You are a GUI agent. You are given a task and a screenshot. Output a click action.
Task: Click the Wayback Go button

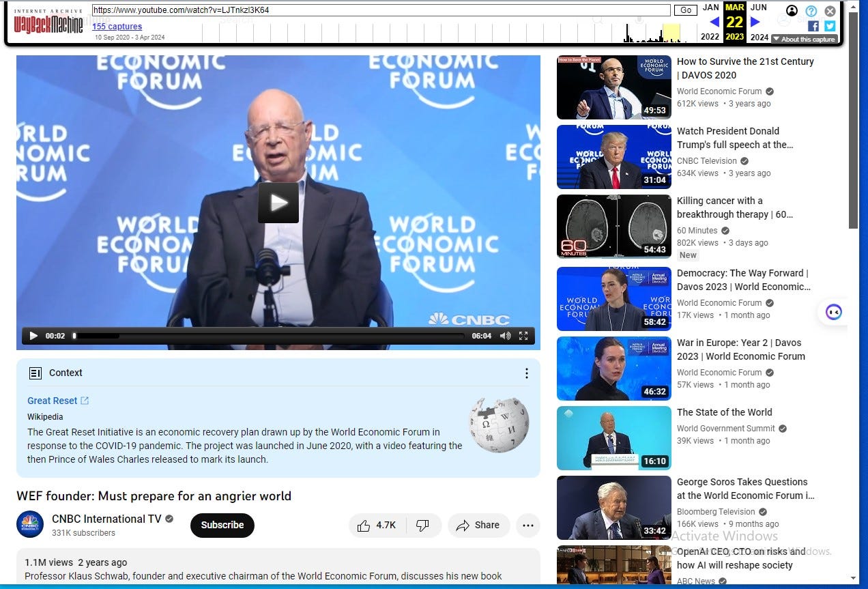click(x=685, y=10)
